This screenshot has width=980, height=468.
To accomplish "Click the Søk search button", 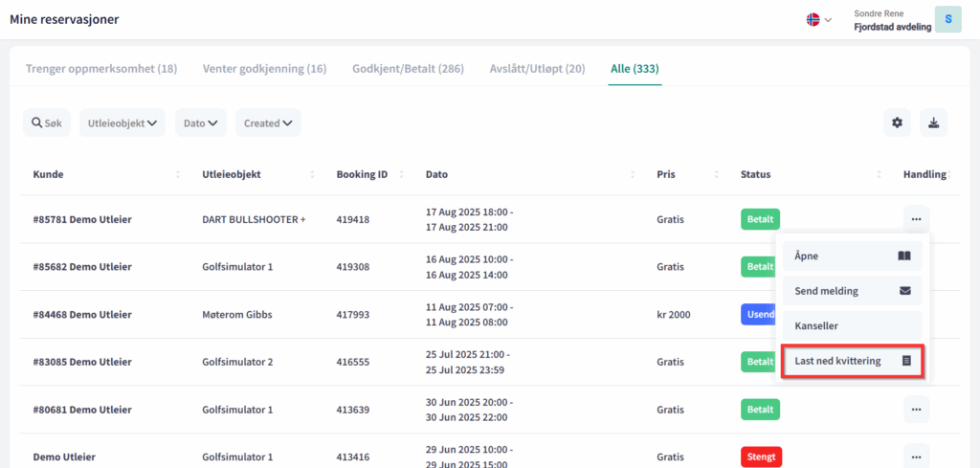I will 46,123.
